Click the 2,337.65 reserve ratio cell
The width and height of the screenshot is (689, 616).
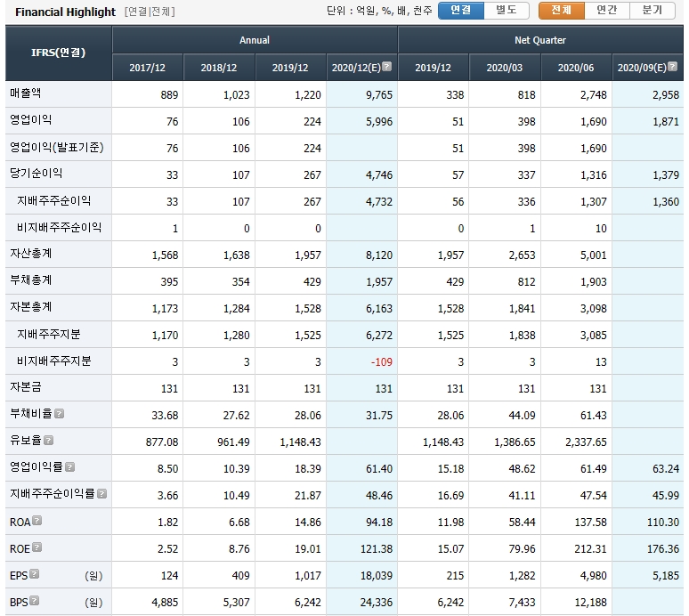577,442
